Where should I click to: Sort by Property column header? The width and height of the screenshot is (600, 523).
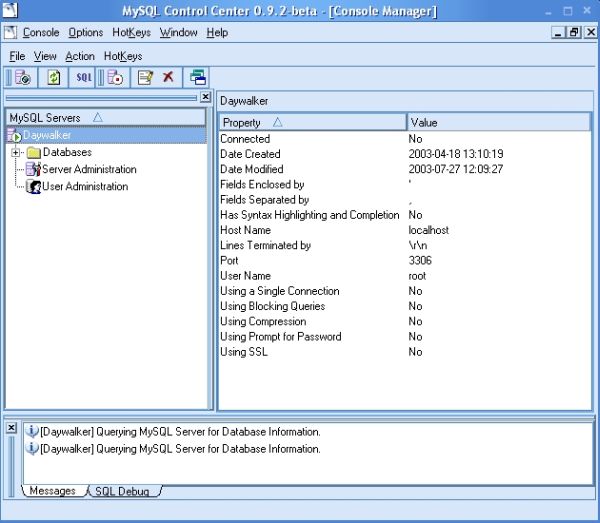pyautogui.click(x=313, y=122)
